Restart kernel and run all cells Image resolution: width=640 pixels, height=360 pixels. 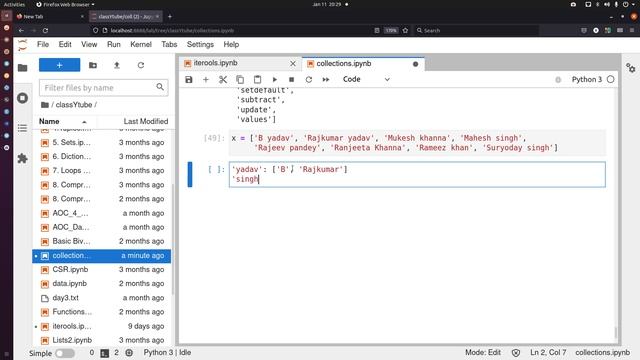(x=326, y=80)
